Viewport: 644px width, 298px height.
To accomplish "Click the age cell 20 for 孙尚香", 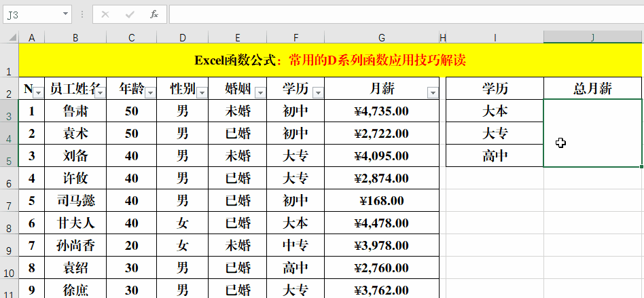I will [x=131, y=246].
